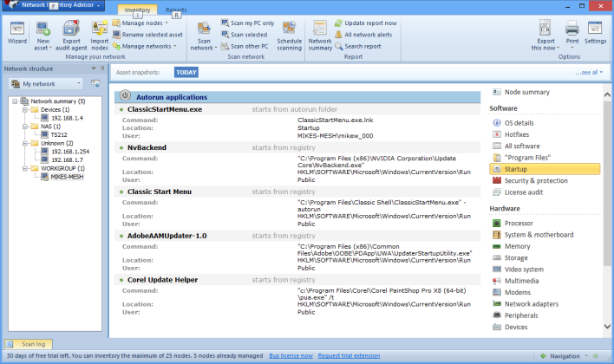Open the Multimedia section
The width and height of the screenshot is (614, 364).
[521, 281]
